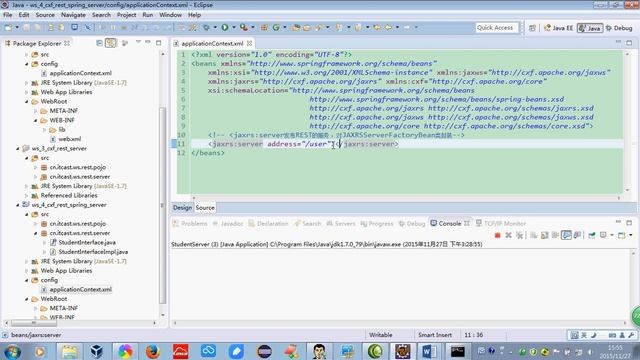Open the New toolbar dropdown arrow
This screenshot has width=640, height=360.
pyautogui.click(x=17, y=27)
